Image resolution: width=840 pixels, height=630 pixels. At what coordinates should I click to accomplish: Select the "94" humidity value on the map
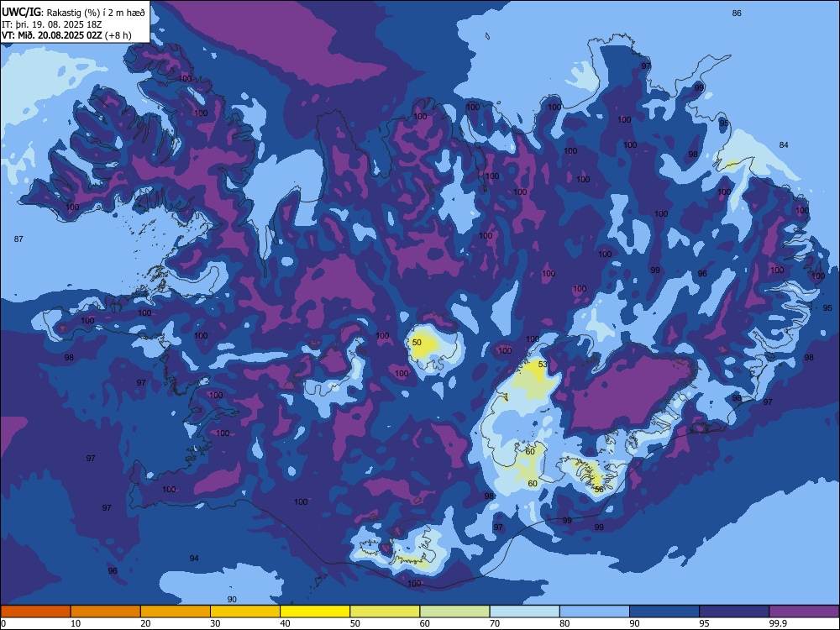tap(194, 559)
